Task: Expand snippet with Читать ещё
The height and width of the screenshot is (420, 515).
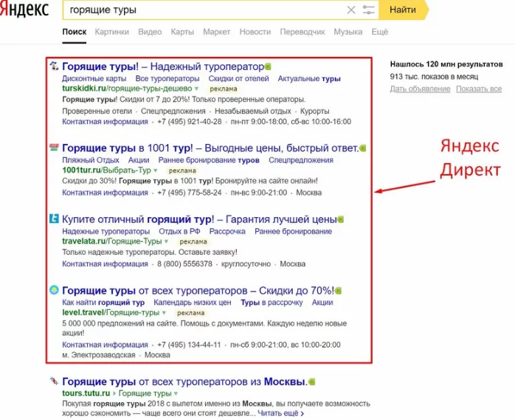Action: tap(281, 413)
